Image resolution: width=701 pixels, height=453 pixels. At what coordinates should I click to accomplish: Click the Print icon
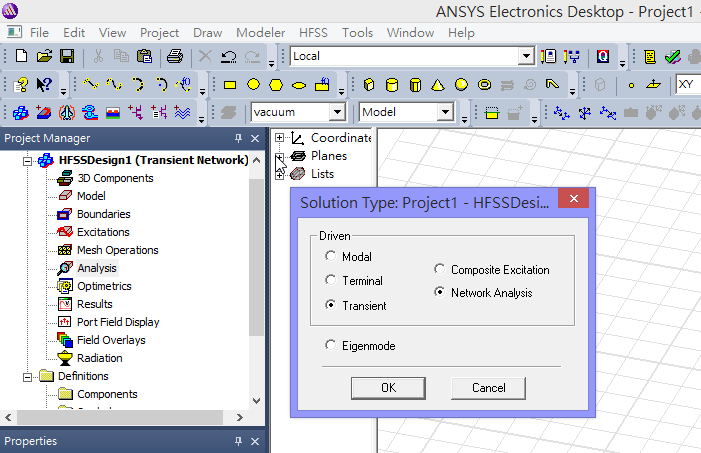tap(175, 56)
